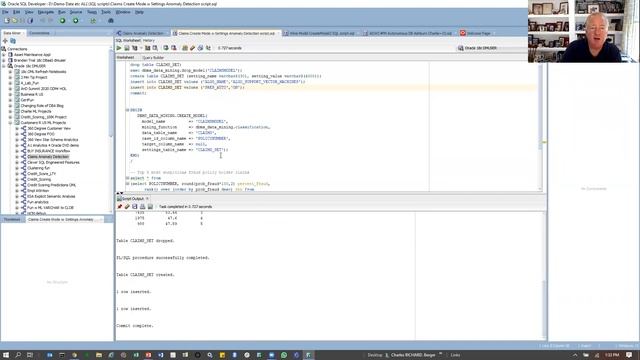640x360 pixels.
Task: Click the Unshared SQL Worksheet icon
Action: pyautogui.click(x=185, y=48)
